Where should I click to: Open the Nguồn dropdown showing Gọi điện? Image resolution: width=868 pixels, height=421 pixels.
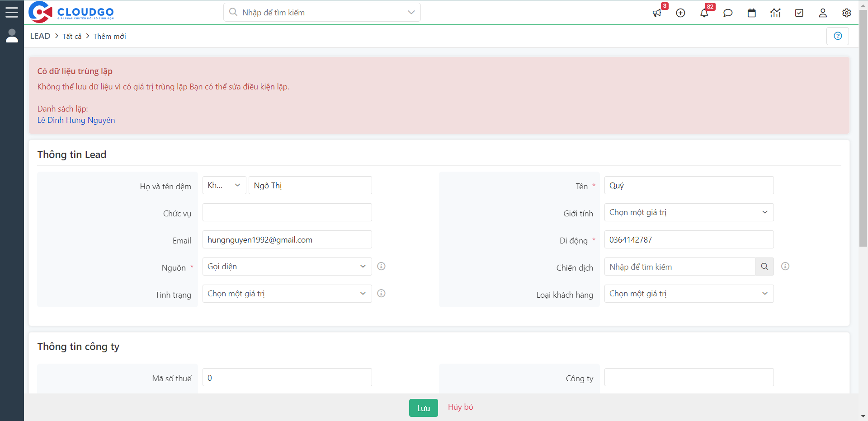pyautogui.click(x=287, y=267)
